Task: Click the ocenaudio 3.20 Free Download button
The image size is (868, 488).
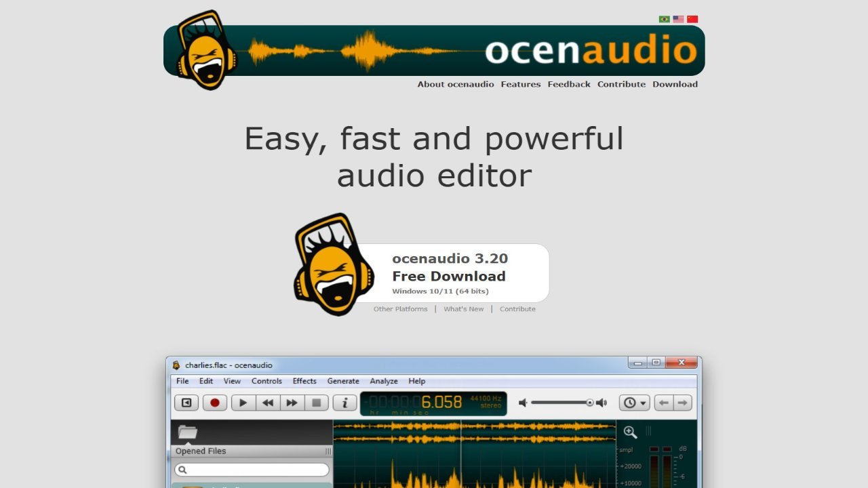Action: pyautogui.click(x=451, y=273)
